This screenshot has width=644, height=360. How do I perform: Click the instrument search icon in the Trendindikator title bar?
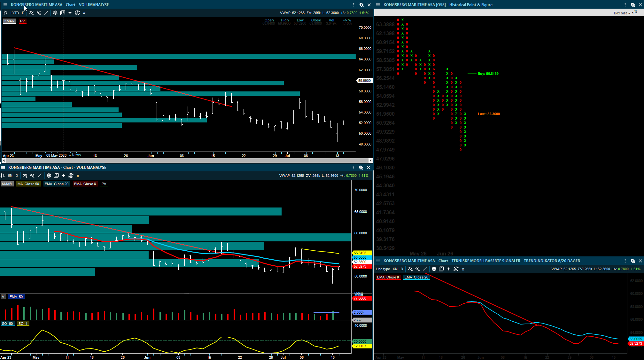coord(633,261)
